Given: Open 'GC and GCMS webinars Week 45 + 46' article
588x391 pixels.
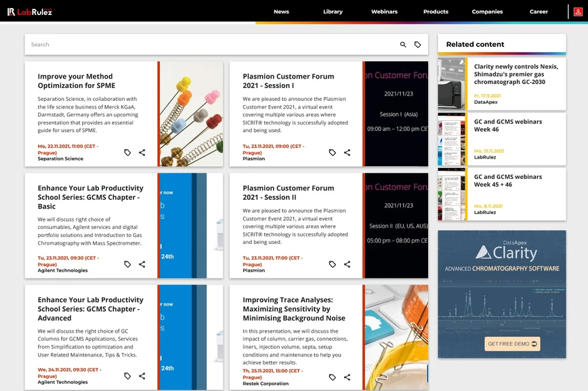Looking at the screenshot, I should coord(508,181).
